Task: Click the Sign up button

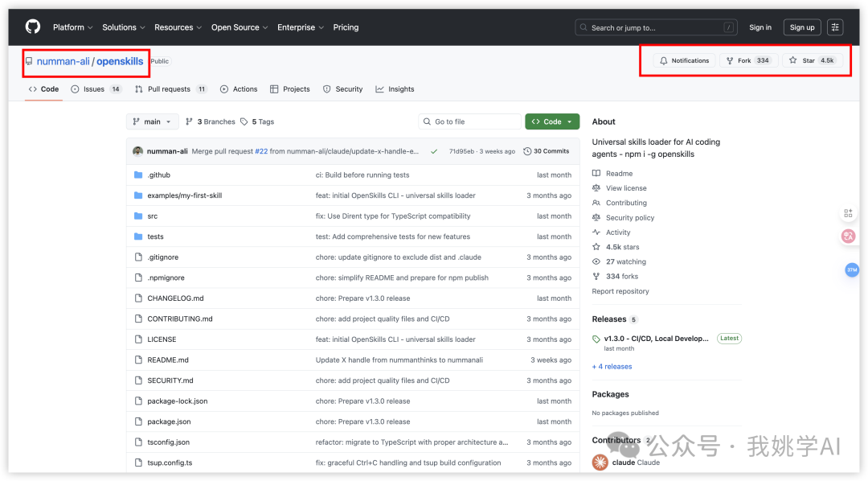Action: 801,27
